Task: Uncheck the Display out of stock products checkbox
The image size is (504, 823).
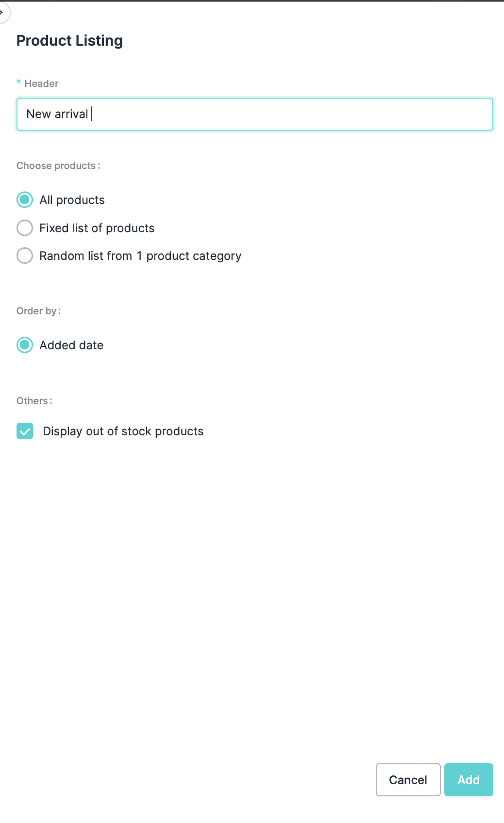Action: (x=25, y=431)
